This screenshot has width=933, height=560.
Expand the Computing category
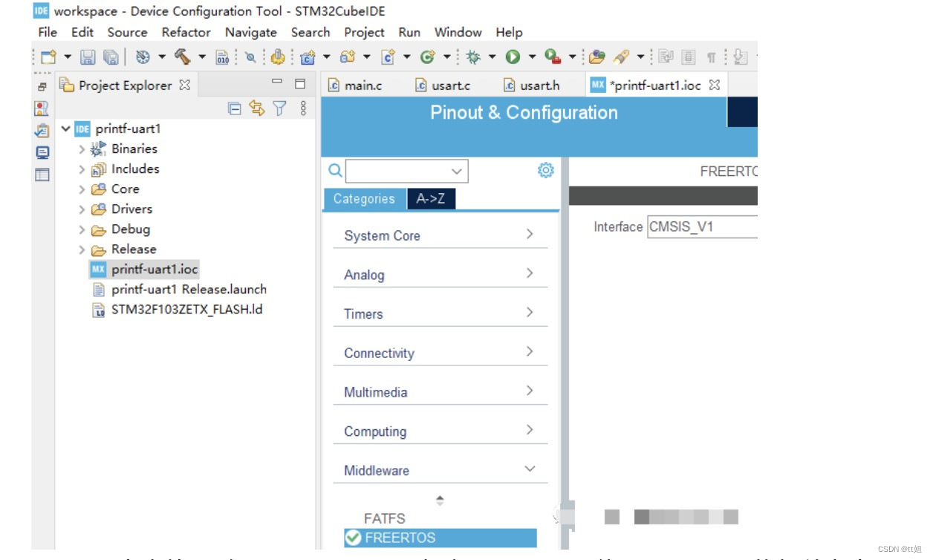coord(440,431)
